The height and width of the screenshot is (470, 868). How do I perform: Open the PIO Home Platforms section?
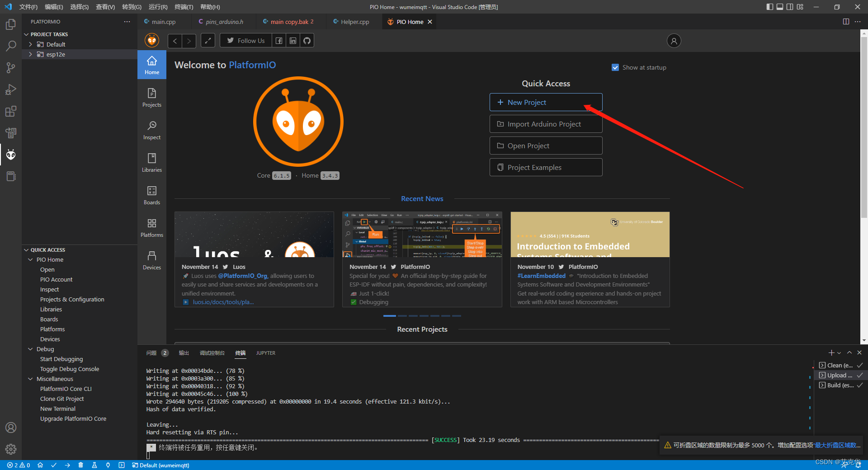point(152,227)
